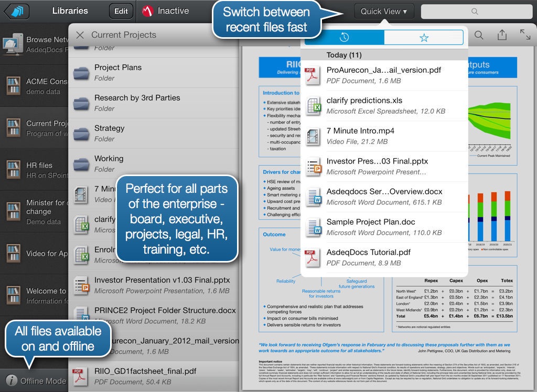Click the Edit button in Libraries header
Screen dimensions: 537x392
coord(121,12)
